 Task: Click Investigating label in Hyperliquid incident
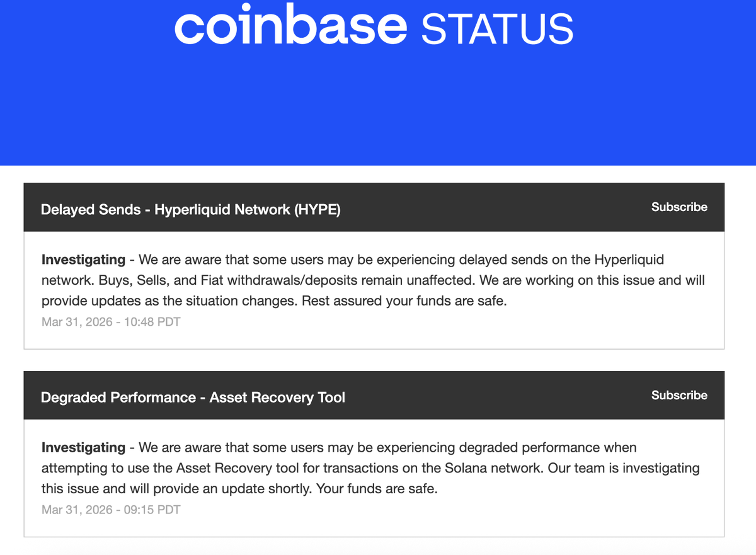[x=83, y=260]
